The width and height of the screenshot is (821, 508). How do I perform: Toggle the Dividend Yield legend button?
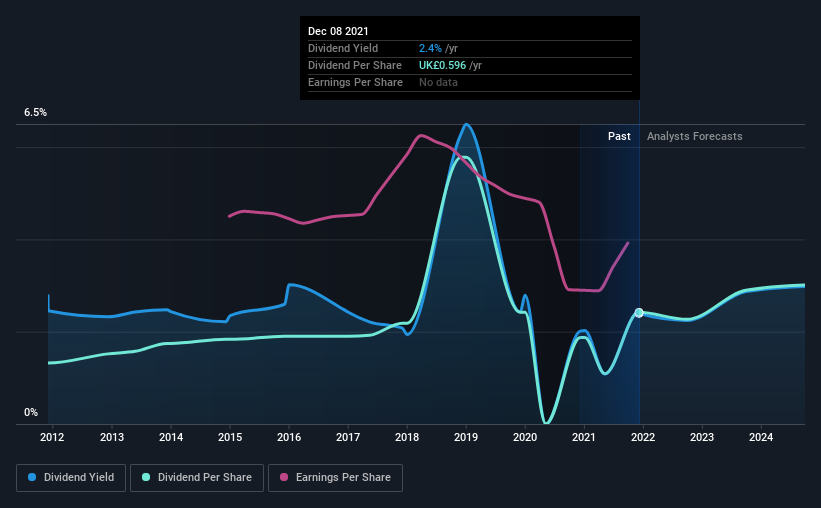click(71, 478)
